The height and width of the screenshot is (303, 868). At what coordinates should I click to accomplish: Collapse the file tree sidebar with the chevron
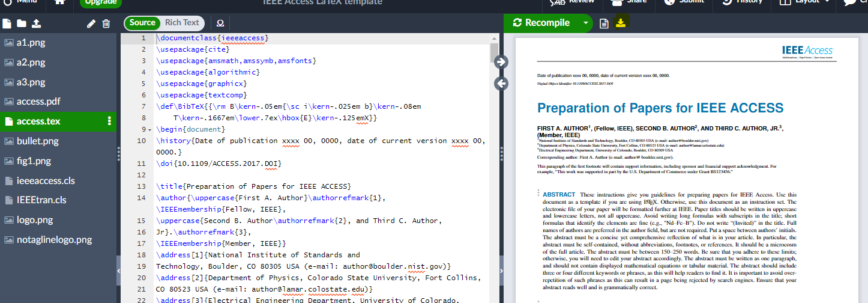coord(118,272)
